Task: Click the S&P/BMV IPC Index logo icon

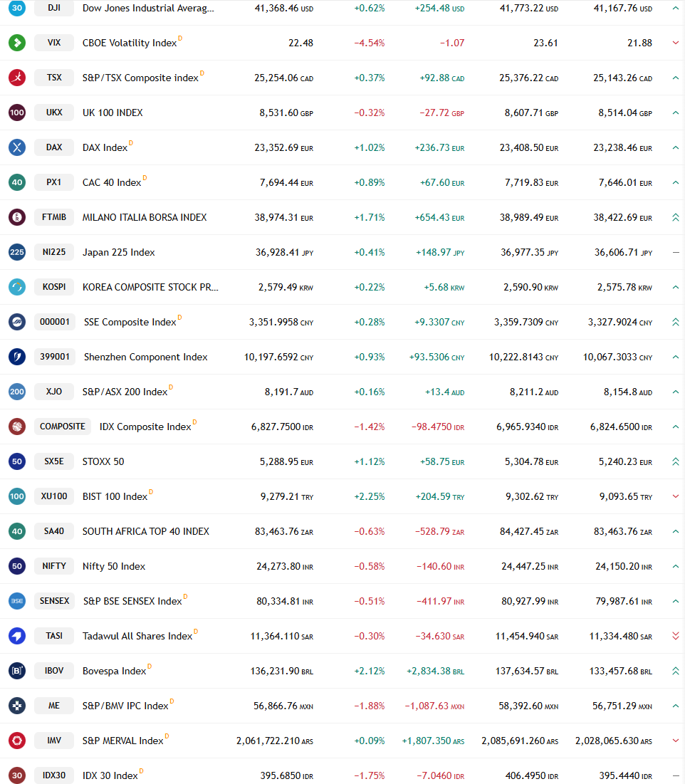Action: (17, 706)
